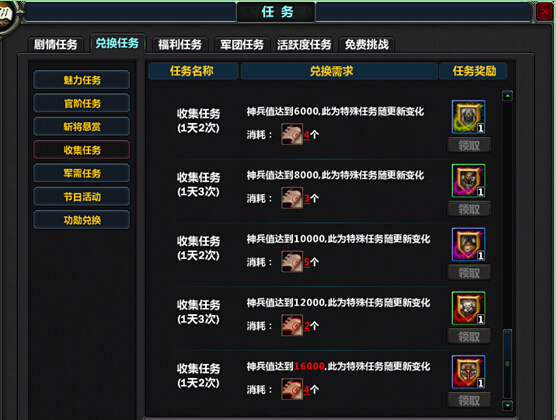The height and width of the screenshot is (420, 556).
Task: Click the reward icon for 16000 神兵值 task
Action: coord(468,372)
